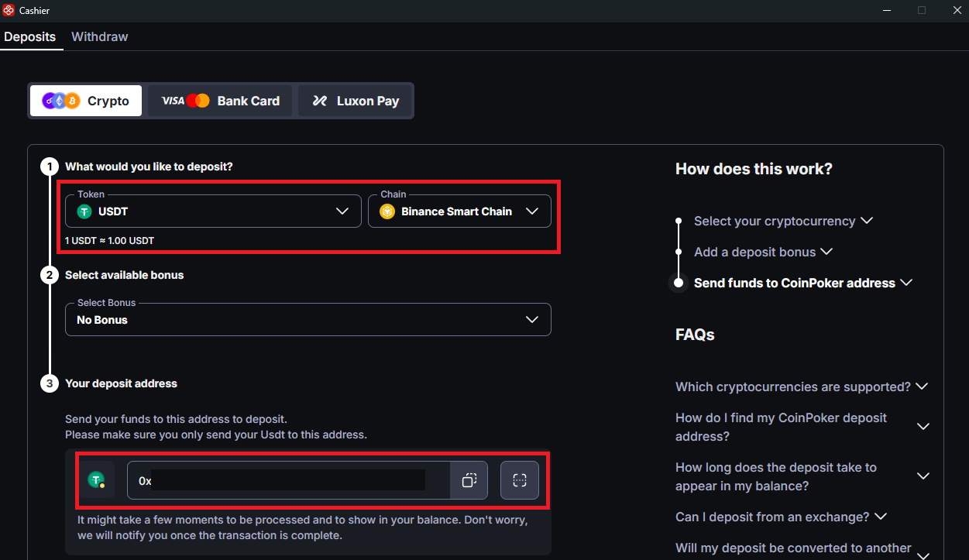Open the Token dropdown showing USDT

coord(213,211)
